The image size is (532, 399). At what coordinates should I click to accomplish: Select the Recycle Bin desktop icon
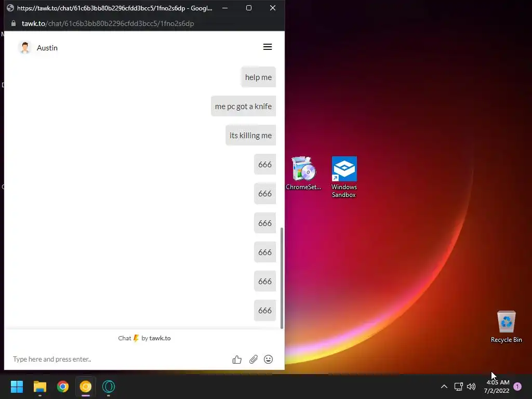(506, 327)
